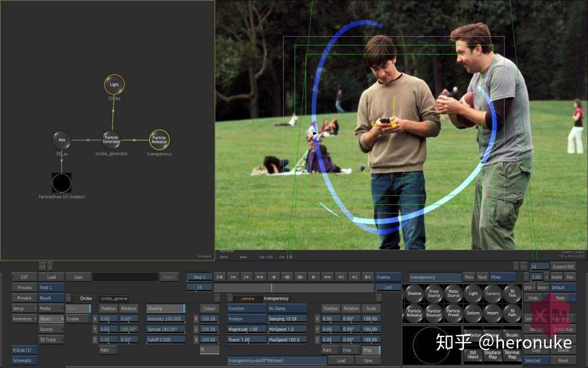Switch to the circles_generat tab

114,298
